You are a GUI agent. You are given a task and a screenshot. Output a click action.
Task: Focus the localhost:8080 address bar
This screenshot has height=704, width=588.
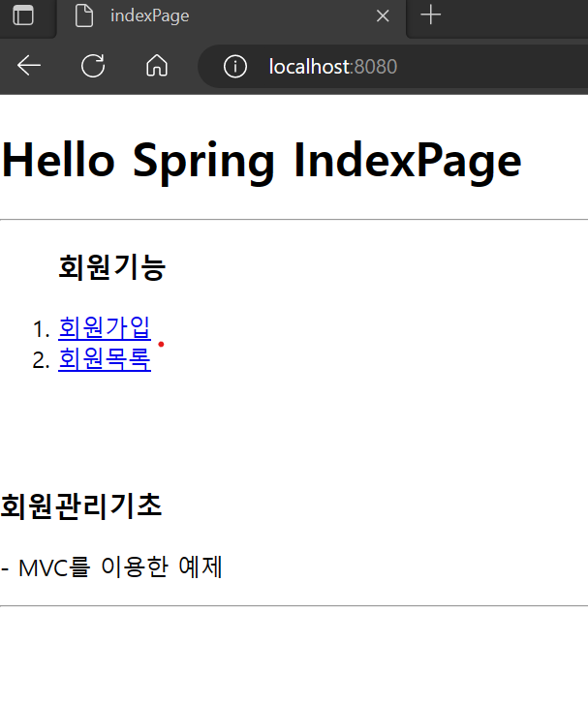click(x=393, y=67)
